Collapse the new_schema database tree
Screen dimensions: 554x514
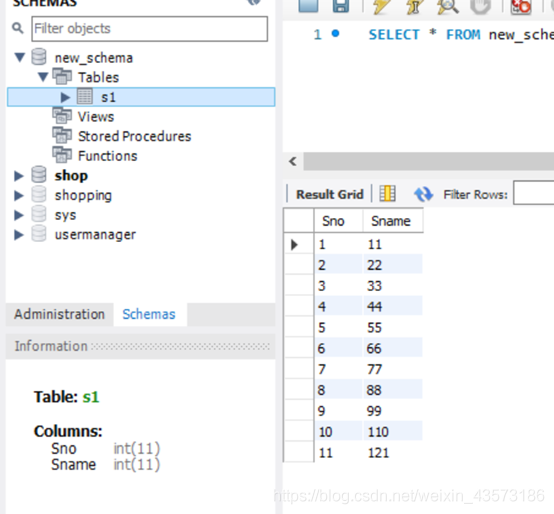20,57
